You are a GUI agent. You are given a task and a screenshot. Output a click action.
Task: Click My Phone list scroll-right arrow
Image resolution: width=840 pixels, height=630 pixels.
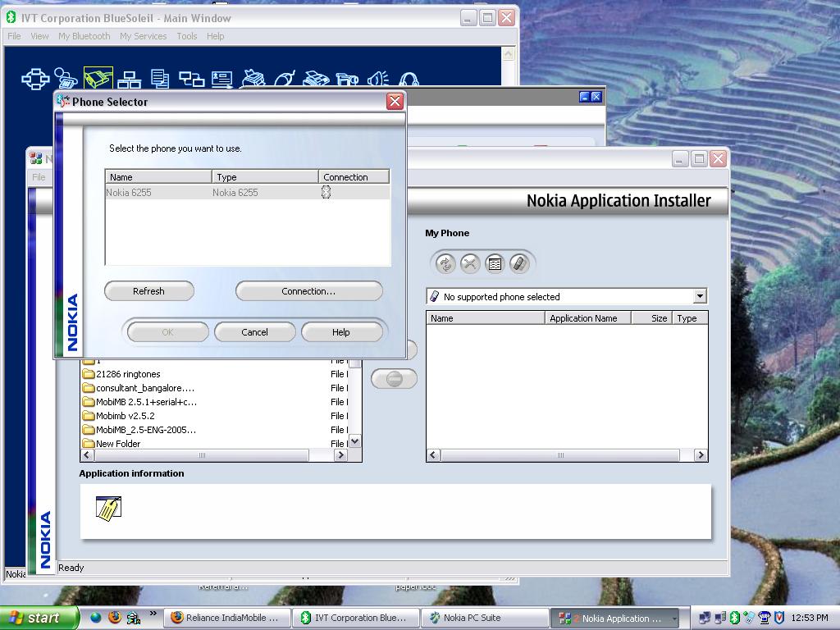pos(701,455)
